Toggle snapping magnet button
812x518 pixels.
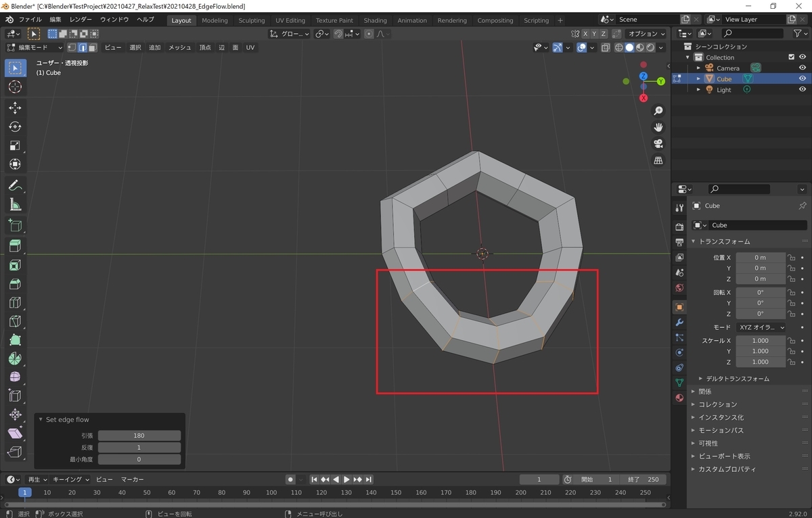pos(338,33)
